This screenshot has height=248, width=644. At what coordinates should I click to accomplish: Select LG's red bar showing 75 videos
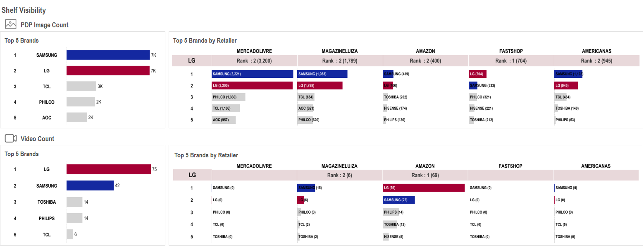[108, 169]
